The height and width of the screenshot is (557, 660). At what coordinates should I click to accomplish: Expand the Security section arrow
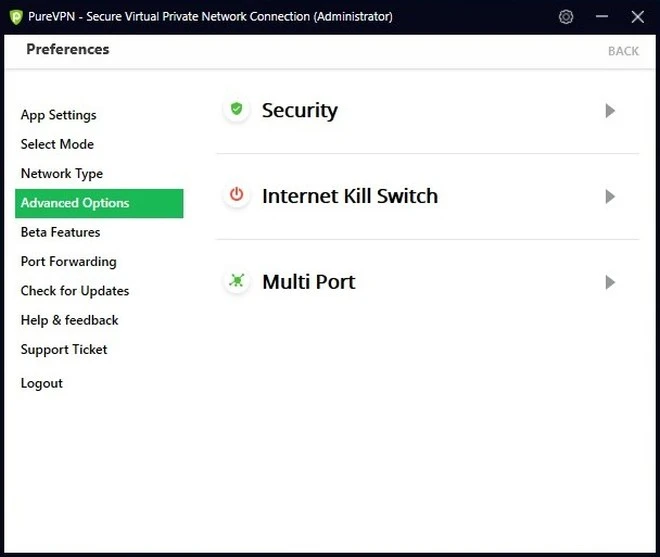(x=610, y=111)
